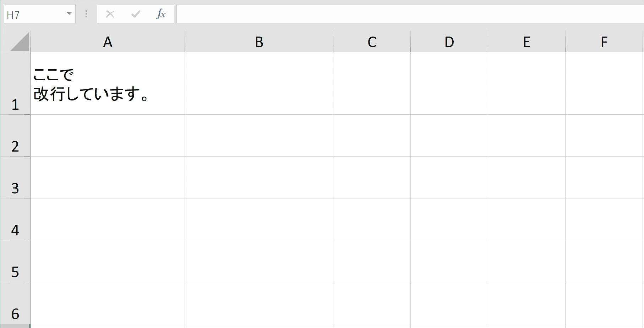Viewport: 644px width, 328px height.
Task: Select row 1 header
Action: pyautogui.click(x=15, y=83)
